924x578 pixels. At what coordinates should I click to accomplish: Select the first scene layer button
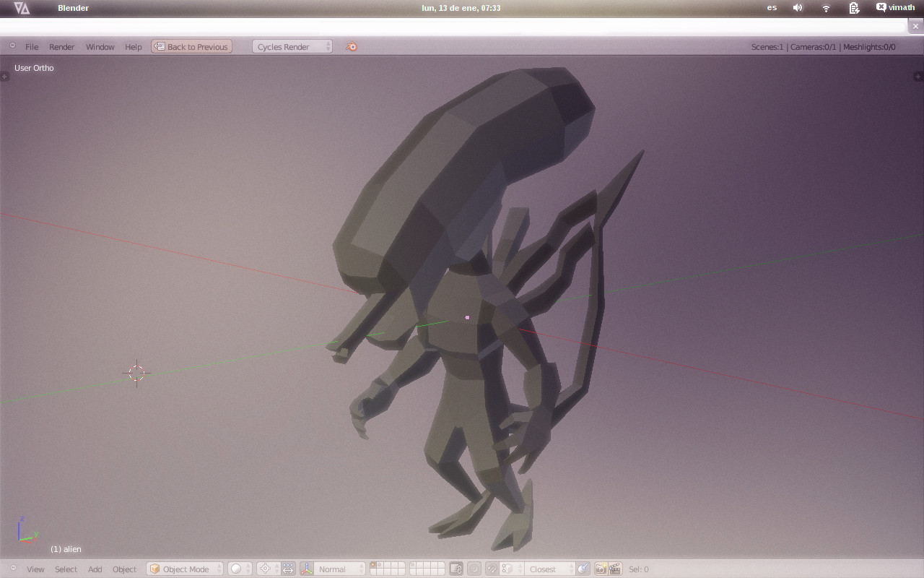[x=373, y=566]
